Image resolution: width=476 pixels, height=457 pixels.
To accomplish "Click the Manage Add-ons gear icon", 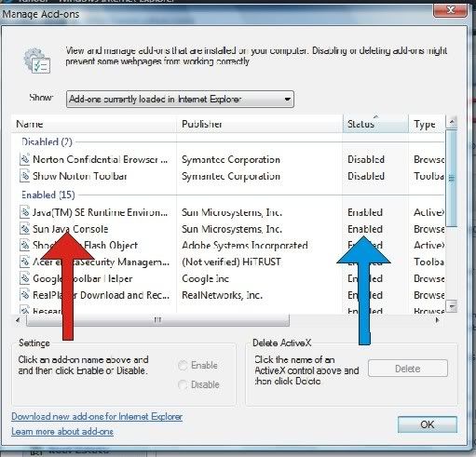I will pos(37,60).
